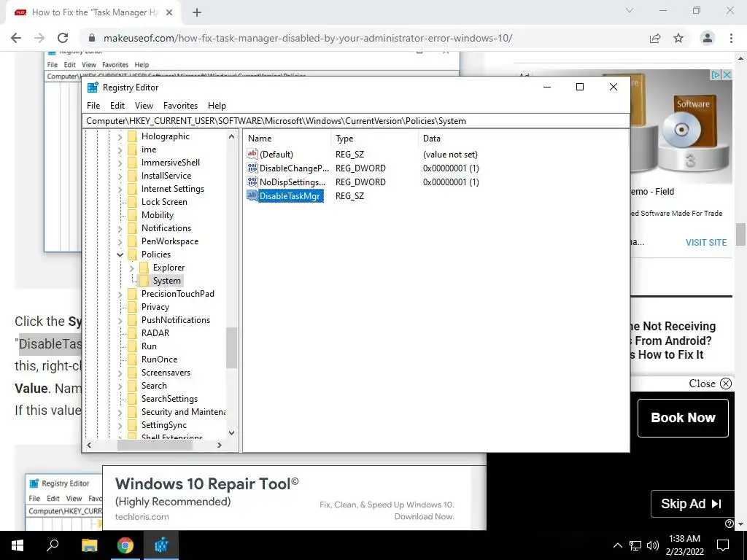Click the (Default) string value icon
The height and width of the screenshot is (560, 747).
[252, 154]
